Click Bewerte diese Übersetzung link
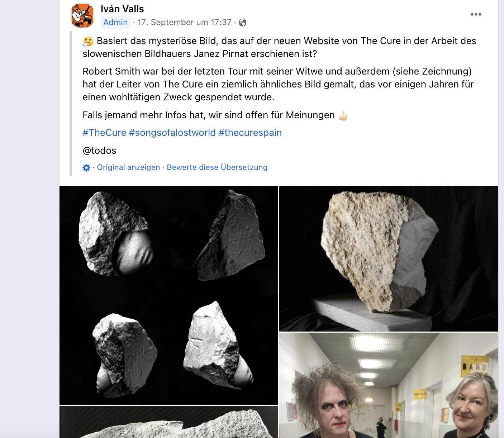Image resolution: width=504 pixels, height=438 pixels. click(217, 167)
